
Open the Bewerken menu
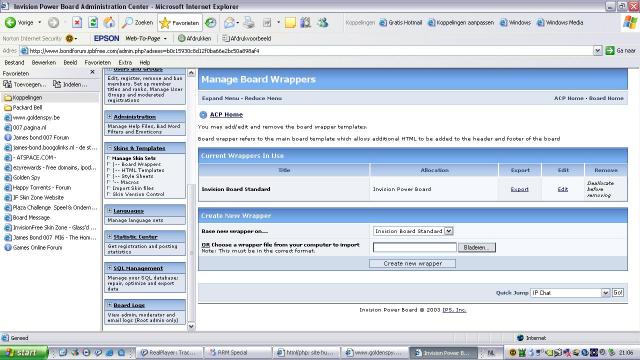(x=44, y=62)
